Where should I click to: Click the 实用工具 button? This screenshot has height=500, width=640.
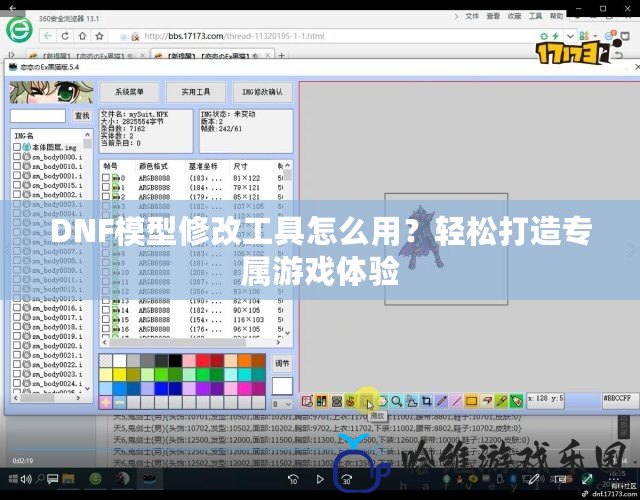(x=196, y=92)
